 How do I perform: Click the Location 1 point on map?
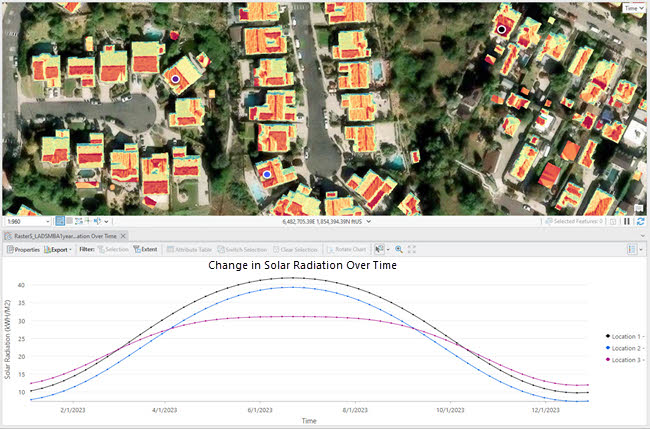pos(501,30)
